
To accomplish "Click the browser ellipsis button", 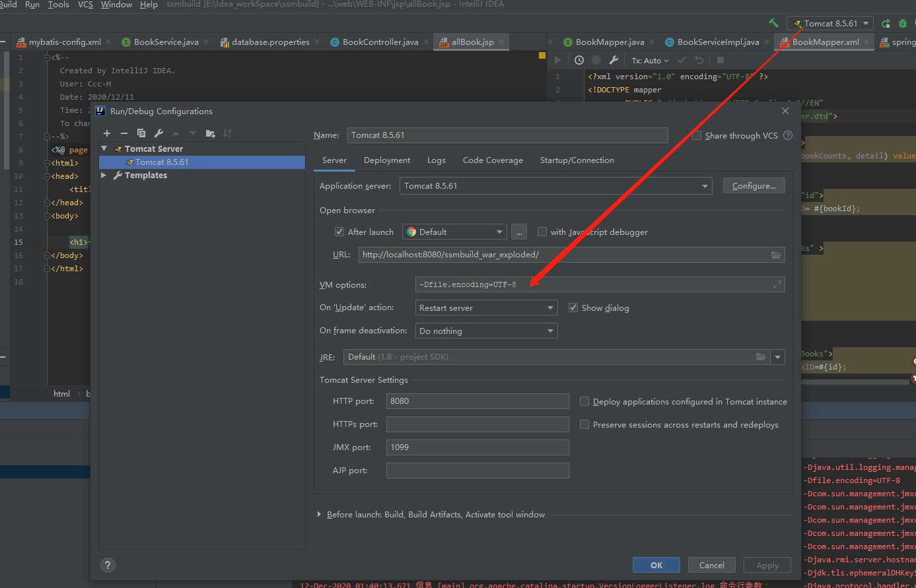I will click(519, 232).
